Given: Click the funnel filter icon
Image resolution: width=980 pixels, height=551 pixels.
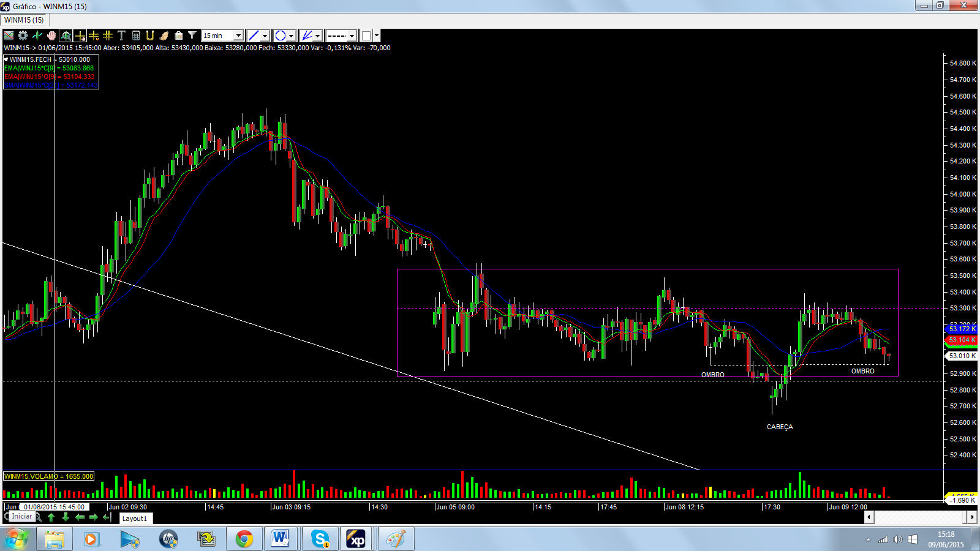Looking at the screenshot, I should click(192, 35).
